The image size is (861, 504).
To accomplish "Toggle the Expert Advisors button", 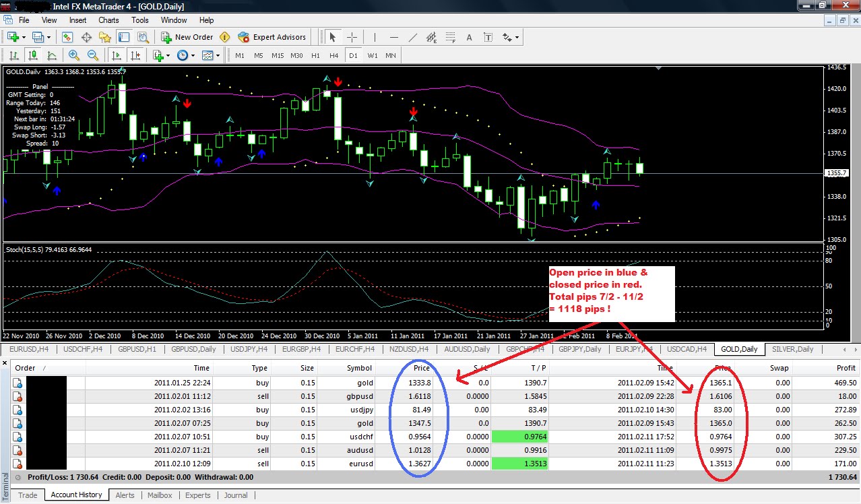I will click(272, 37).
